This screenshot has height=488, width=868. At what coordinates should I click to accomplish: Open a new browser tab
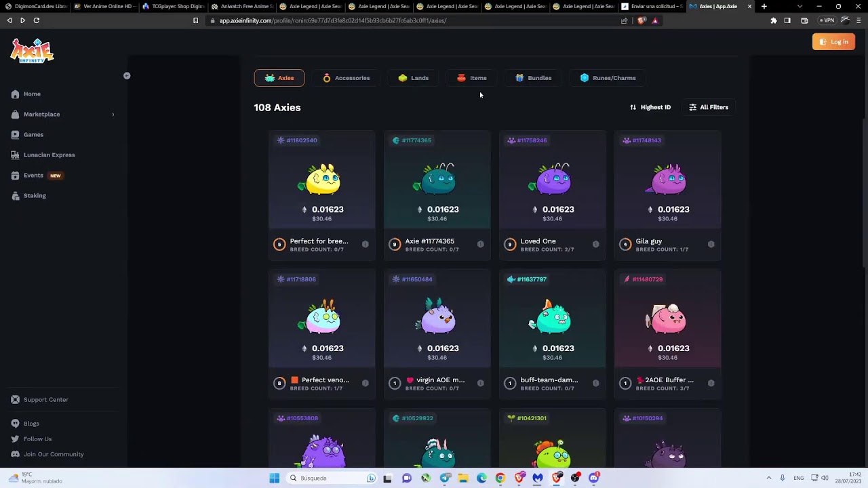point(764,6)
